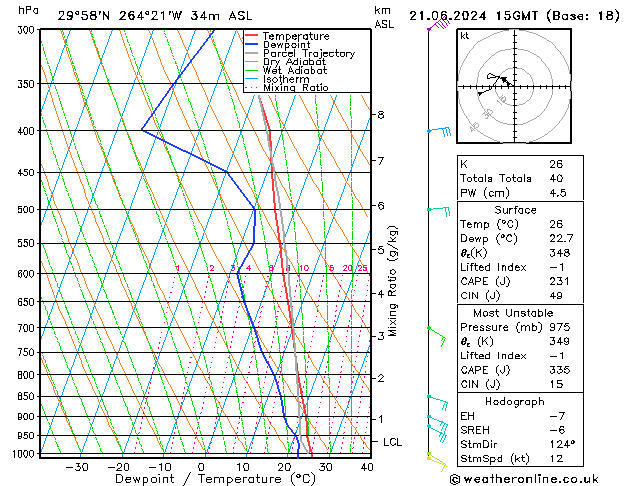Screen dimensions: 629x486
Task: Click the Most Unstable Pressure value 975
Action: [559, 327]
